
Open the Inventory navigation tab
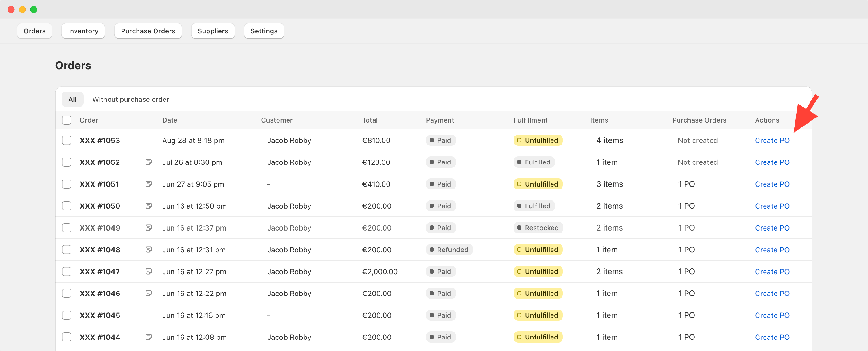pyautogui.click(x=83, y=31)
